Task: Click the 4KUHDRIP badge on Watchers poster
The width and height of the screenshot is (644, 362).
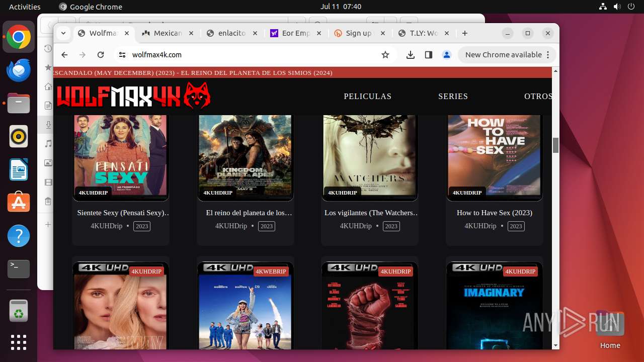Action: tap(343, 193)
